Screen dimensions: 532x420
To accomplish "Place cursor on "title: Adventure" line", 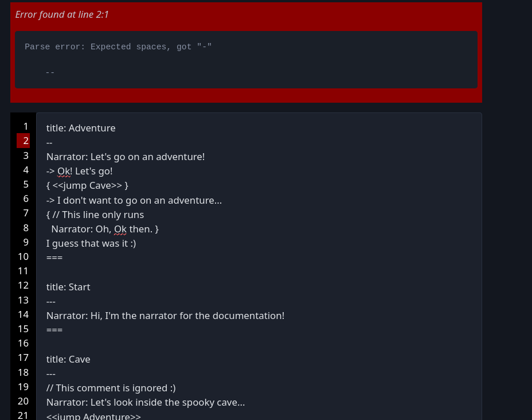I will [81, 128].
